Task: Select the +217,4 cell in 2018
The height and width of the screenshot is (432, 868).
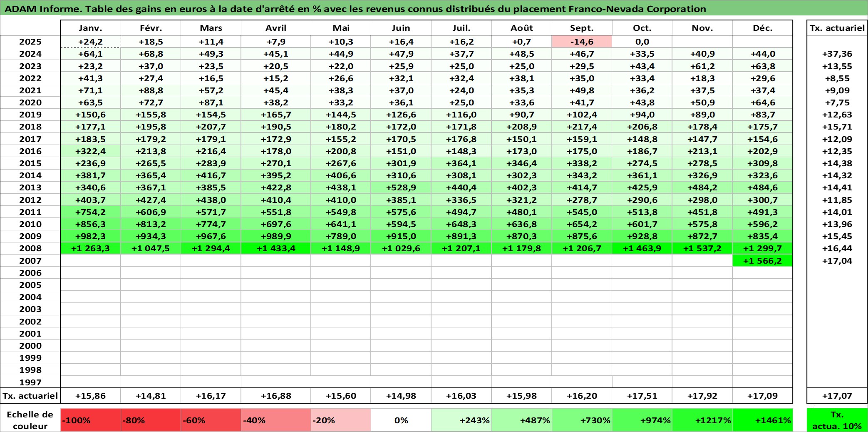Action: coord(582,127)
